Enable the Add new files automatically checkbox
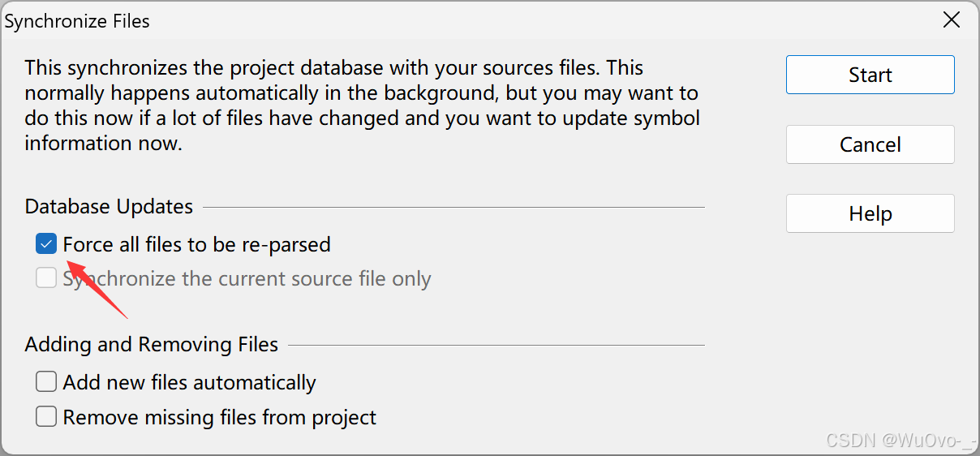 coord(46,381)
